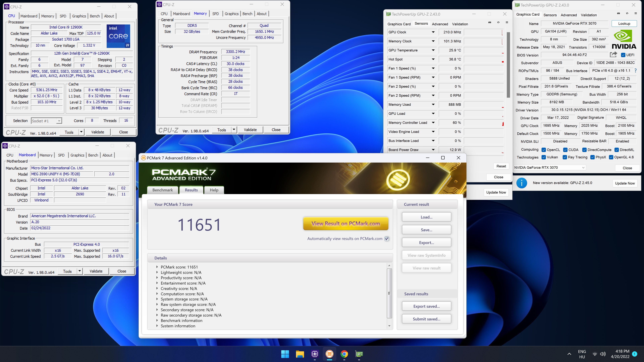Open File Explorer from taskbar
The height and width of the screenshot is (362, 644).
click(x=300, y=354)
